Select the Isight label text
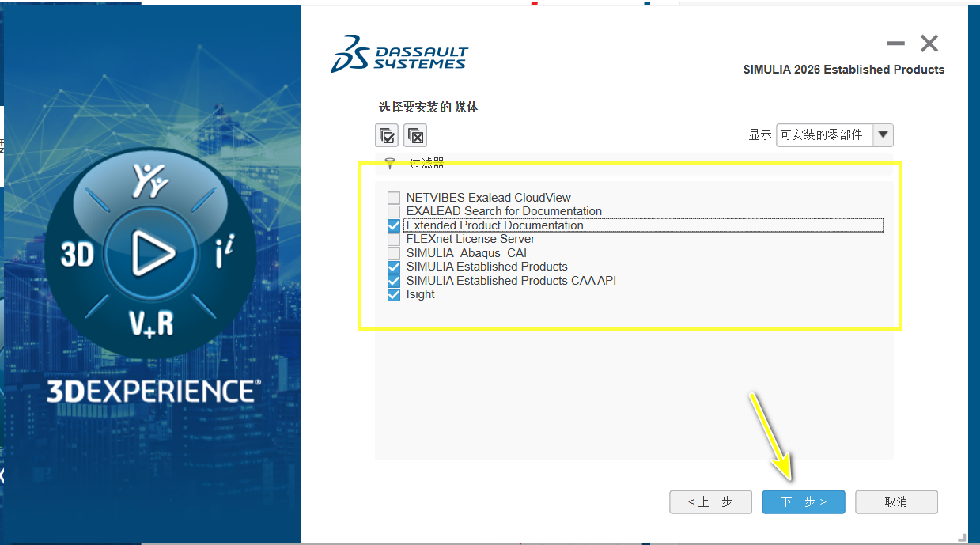The image size is (980, 545). [421, 294]
